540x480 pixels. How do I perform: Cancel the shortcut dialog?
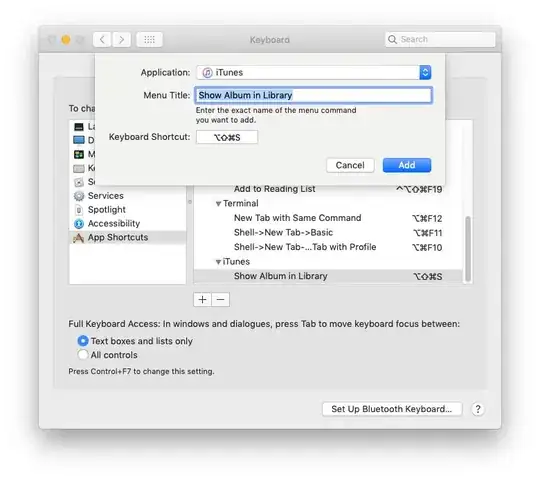click(x=350, y=165)
